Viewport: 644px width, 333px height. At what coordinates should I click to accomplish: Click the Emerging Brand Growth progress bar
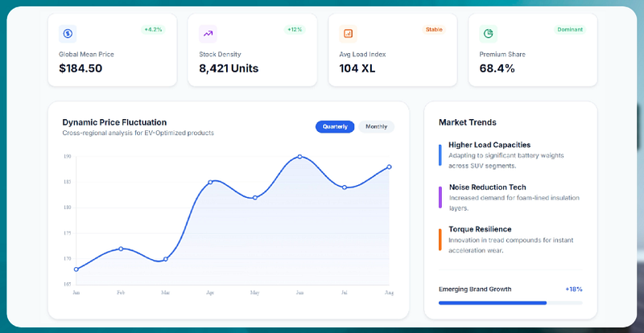tap(510, 302)
